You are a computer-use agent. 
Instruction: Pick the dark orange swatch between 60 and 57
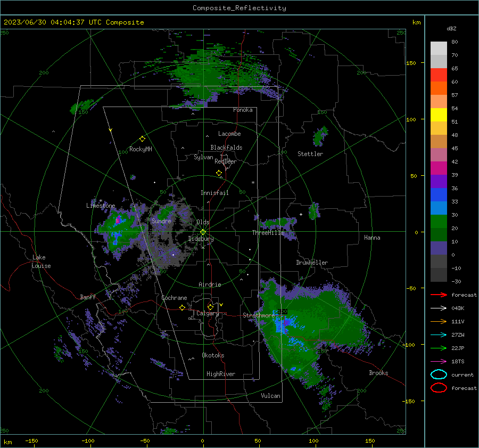pos(439,88)
